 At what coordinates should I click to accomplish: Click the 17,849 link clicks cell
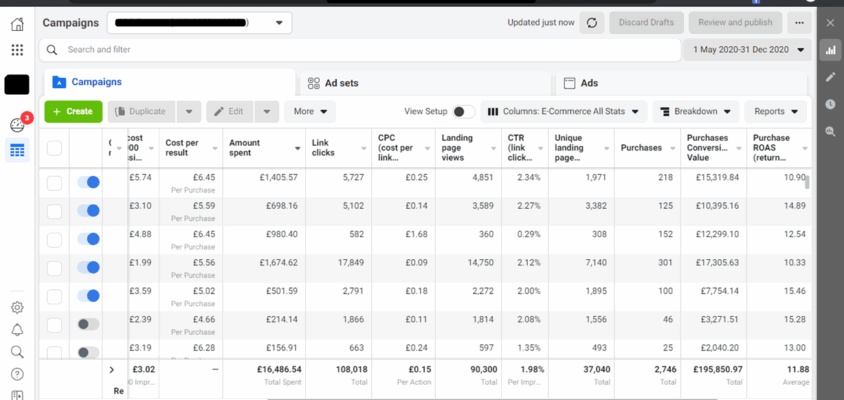[338, 268]
